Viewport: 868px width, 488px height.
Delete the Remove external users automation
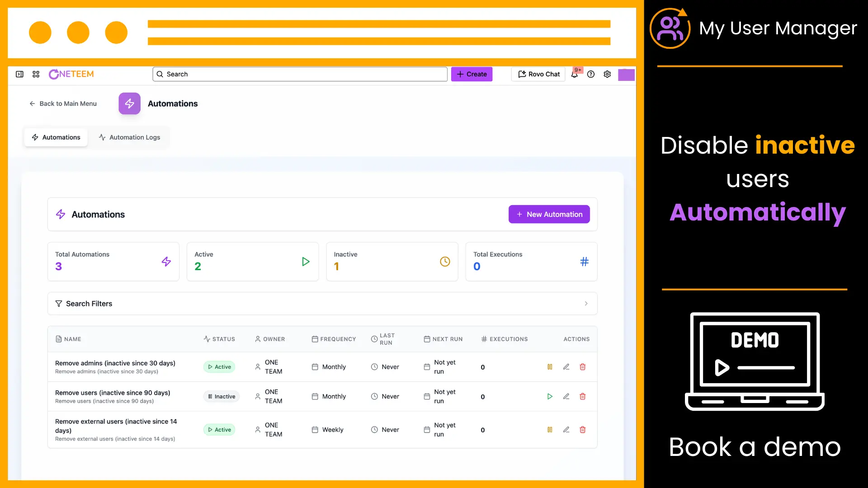583,430
